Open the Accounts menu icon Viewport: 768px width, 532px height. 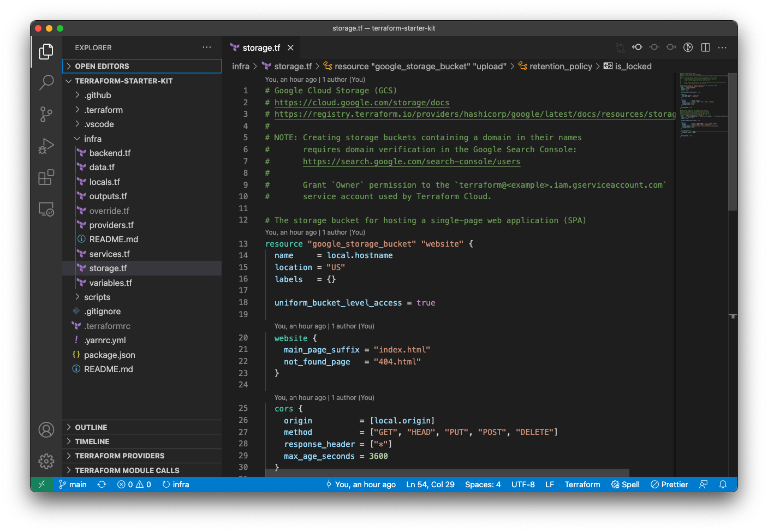(x=46, y=430)
